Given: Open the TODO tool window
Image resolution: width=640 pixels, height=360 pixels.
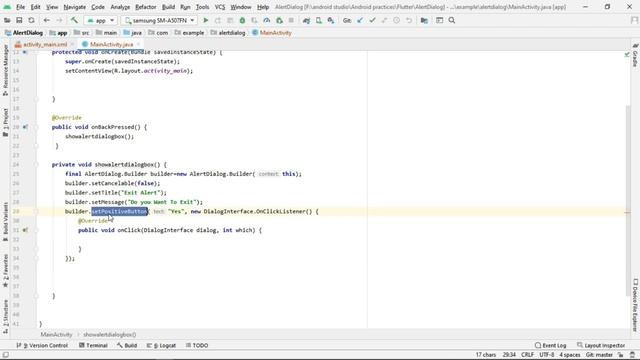Looking at the screenshot, I should coord(197,345).
